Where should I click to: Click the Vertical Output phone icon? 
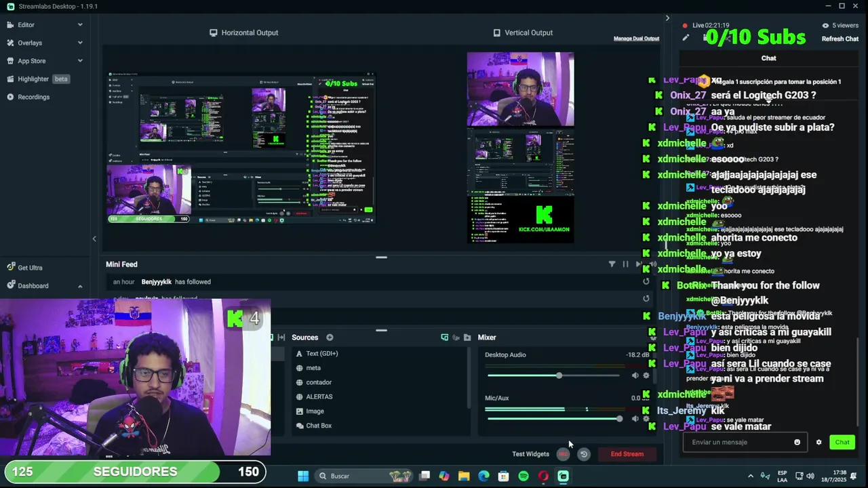tap(497, 33)
